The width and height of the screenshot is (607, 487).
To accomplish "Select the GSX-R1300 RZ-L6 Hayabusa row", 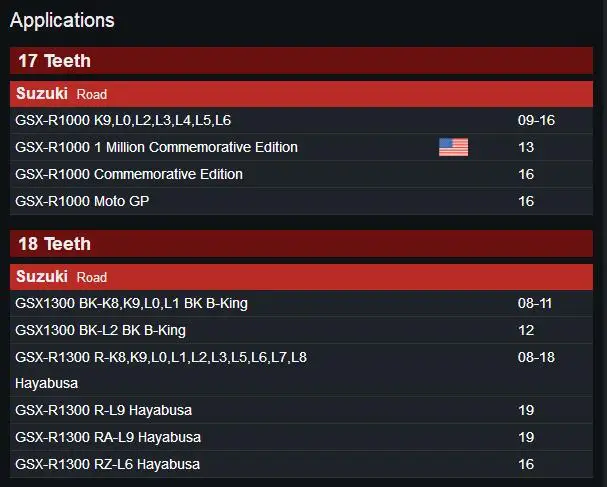I will 301,464.
